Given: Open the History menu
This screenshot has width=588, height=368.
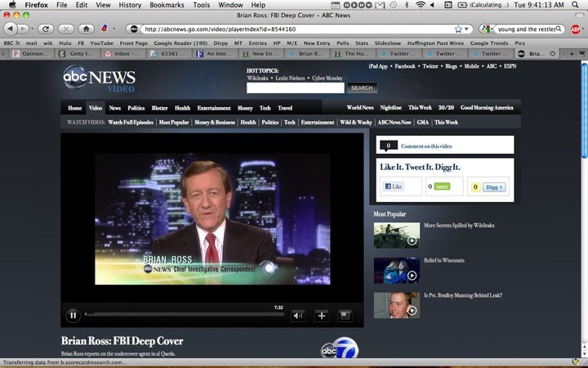Looking at the screenshot, I should [130, 5].
